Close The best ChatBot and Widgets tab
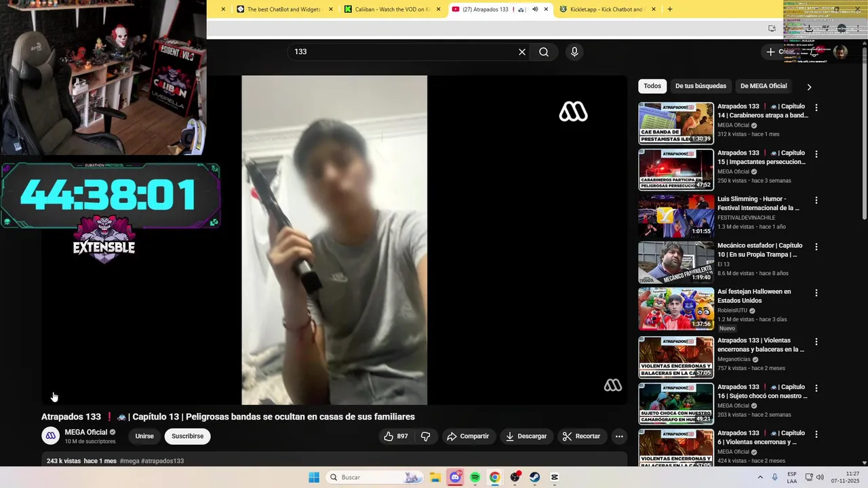 (x=331, y=9)
